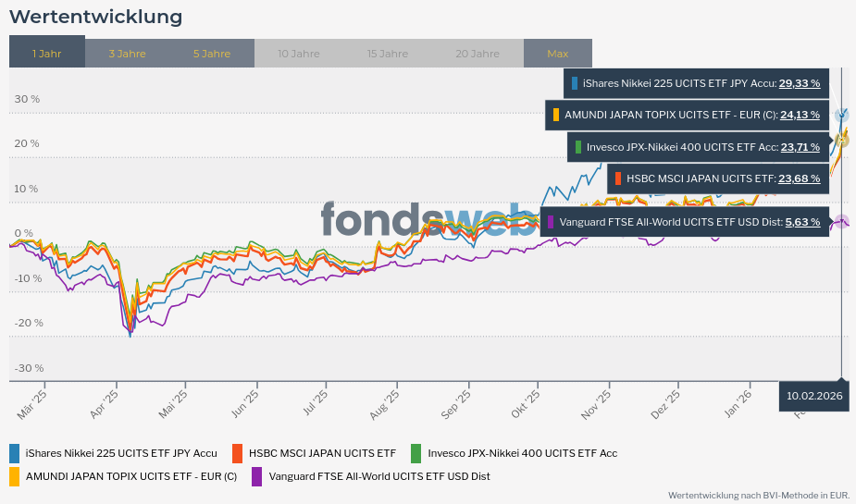The width and height of the screenshot is (856, 504).
Task: Click the purple Vanguard data point marker
Action: click(842, 222)
